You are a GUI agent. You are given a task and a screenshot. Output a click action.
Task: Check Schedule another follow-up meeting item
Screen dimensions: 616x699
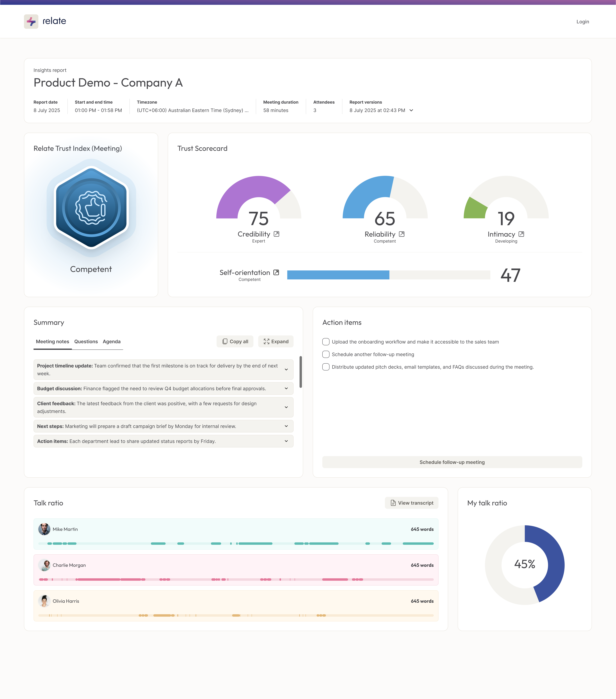[326, 354]
